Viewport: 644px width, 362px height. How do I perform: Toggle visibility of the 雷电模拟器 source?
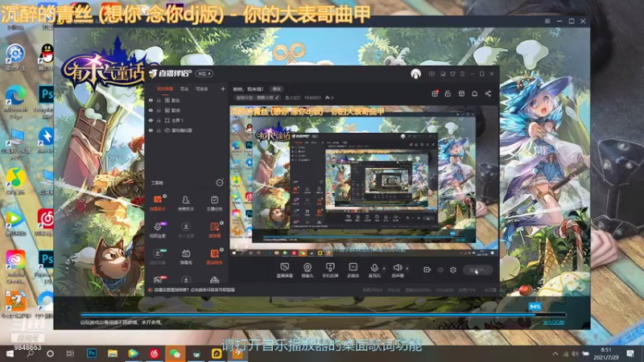tap(151, 130)
